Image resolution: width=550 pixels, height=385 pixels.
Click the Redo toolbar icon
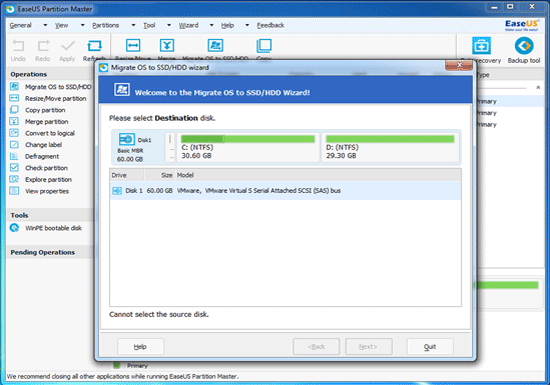click(43, 46)
